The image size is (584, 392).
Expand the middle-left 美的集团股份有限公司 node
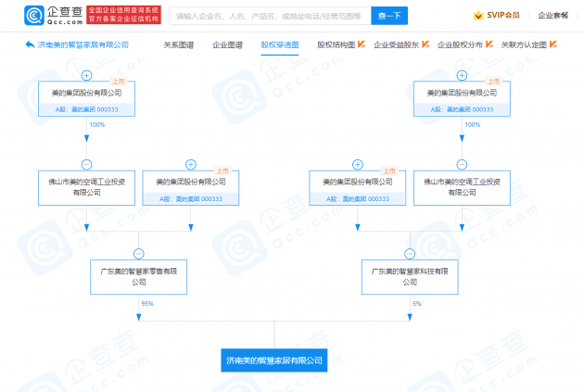[191, 165]
